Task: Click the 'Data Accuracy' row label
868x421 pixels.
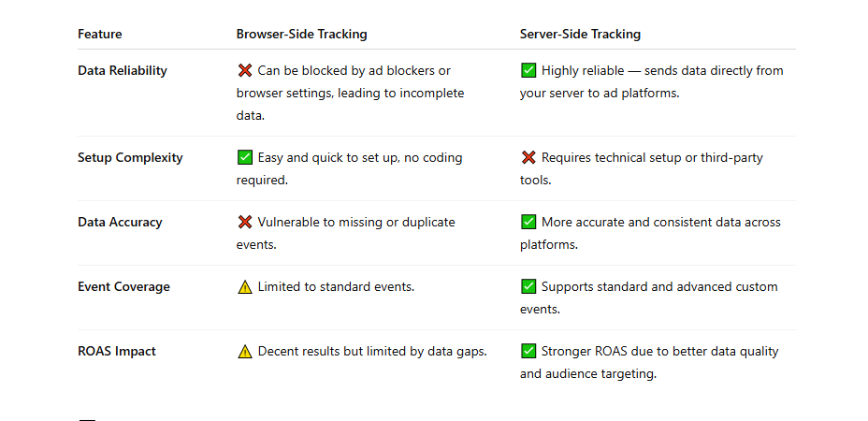Action: (120, 223)
